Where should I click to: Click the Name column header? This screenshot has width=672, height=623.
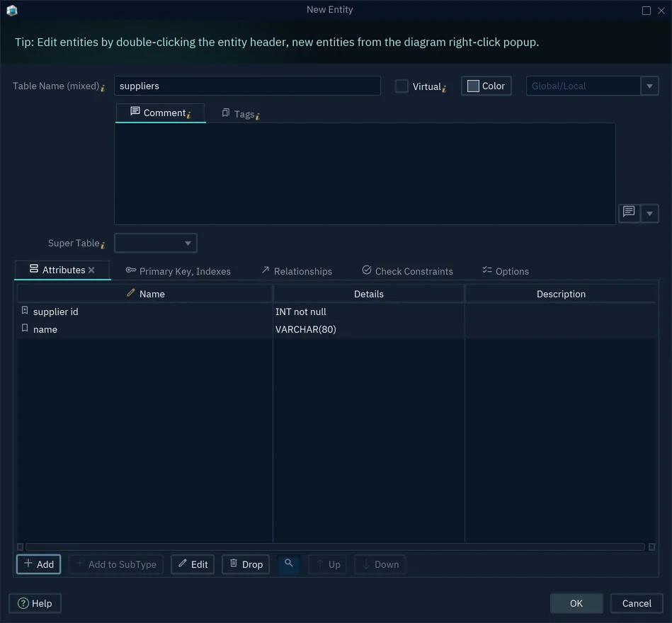tap(145, 294)
